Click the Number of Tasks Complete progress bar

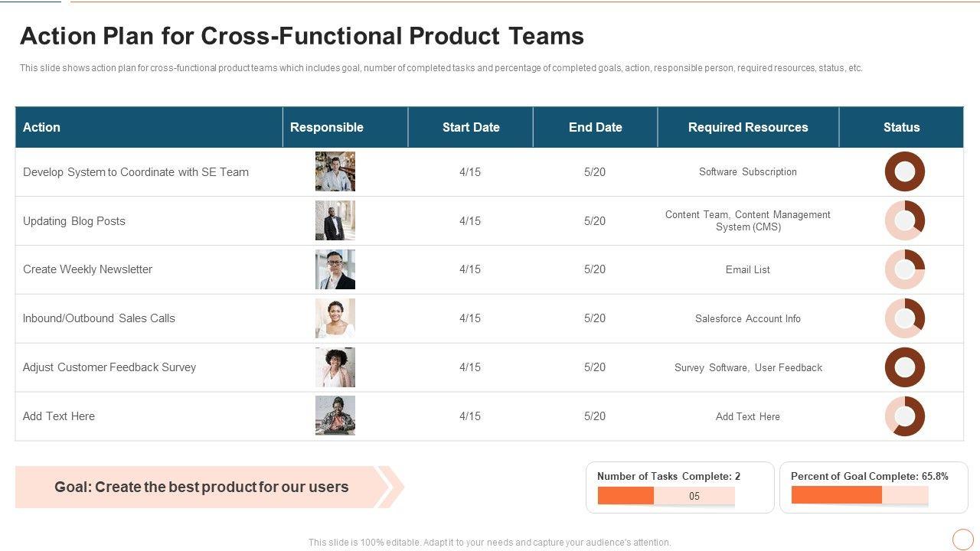(665, 496)
